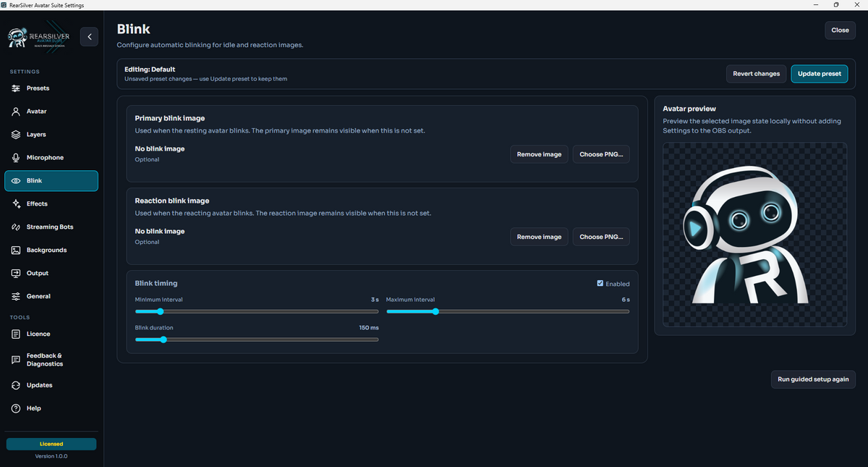This screenshot has height=467, width=868.
Task: Click the Blink eye icon
Action: [16, 181]
